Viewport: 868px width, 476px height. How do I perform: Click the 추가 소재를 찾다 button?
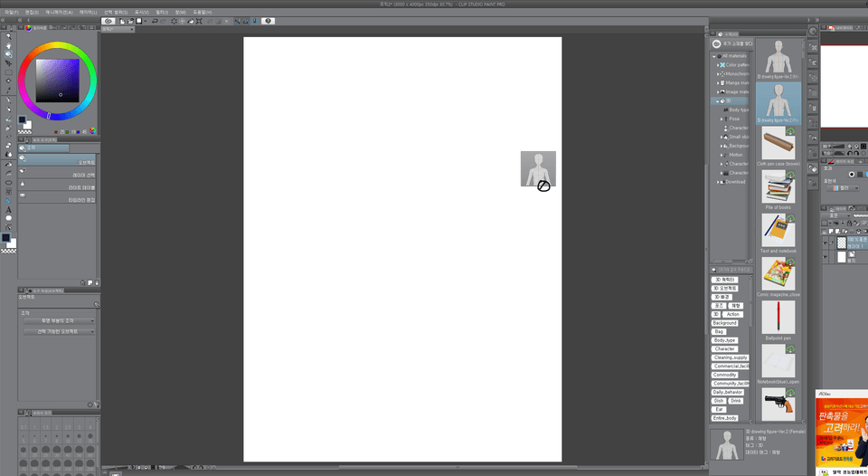[x=731, y=43]
